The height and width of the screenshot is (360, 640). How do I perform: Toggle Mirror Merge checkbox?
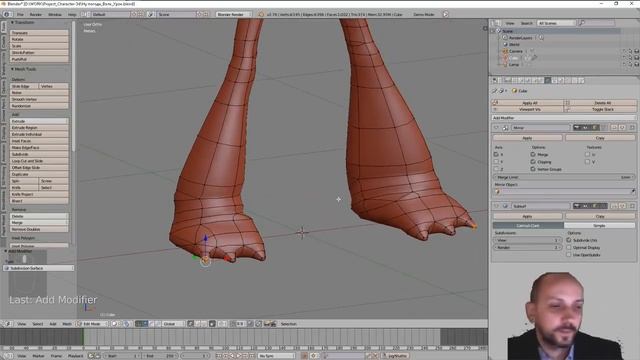click(x=533, y=154)
